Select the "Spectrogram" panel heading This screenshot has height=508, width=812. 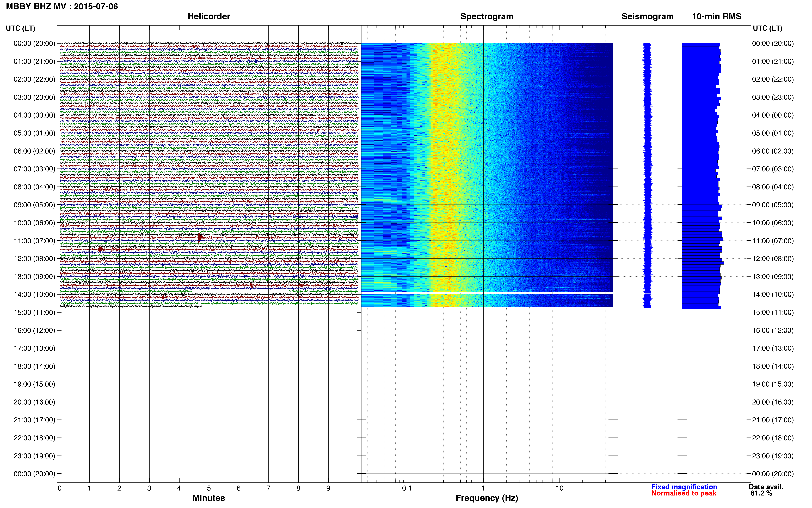487,16
